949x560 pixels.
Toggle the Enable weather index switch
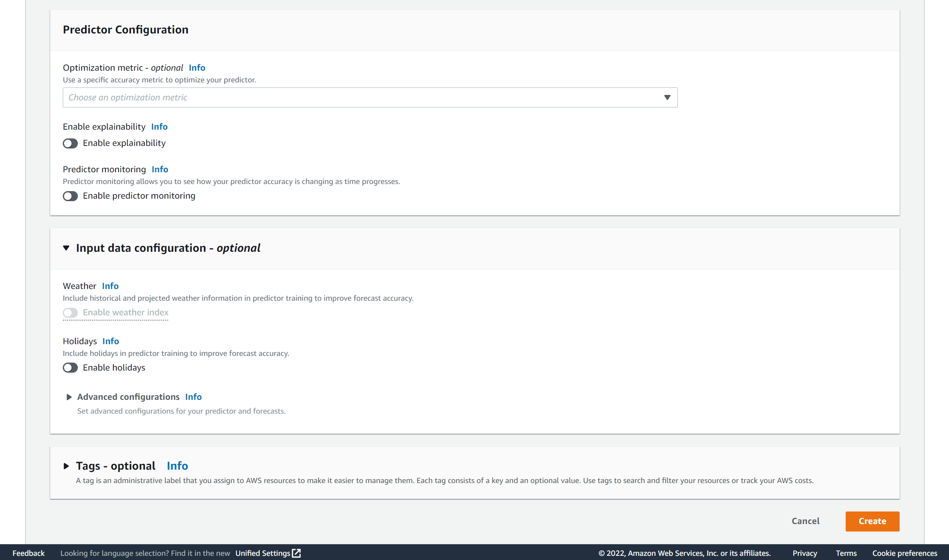click(x=70, y=313)
